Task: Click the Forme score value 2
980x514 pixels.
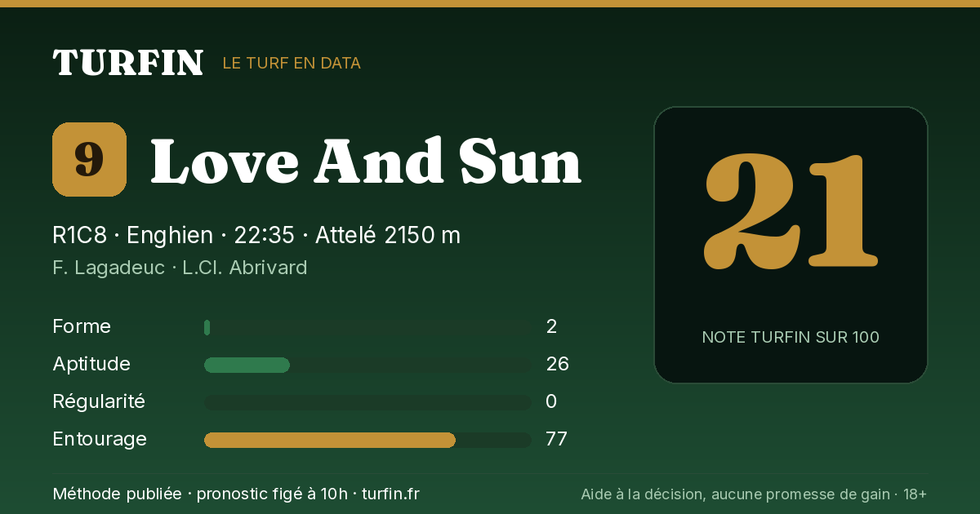Action: [x=551, y=326]
